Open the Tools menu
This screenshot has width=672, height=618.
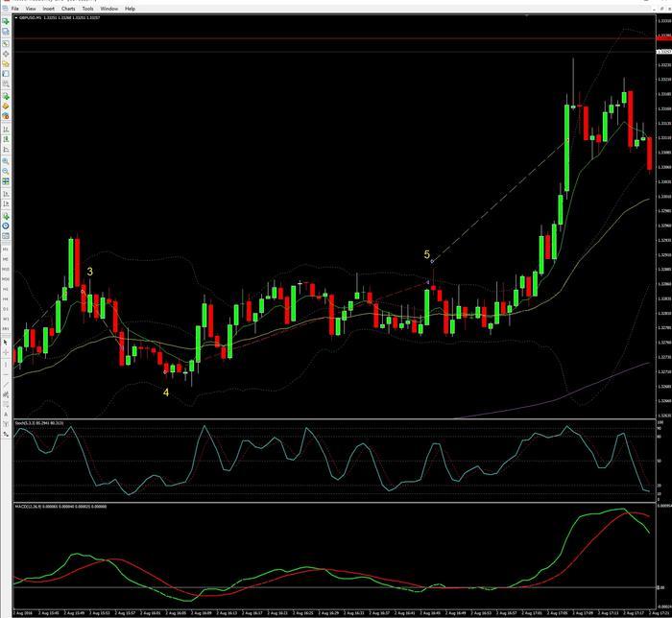pos(88,9)
